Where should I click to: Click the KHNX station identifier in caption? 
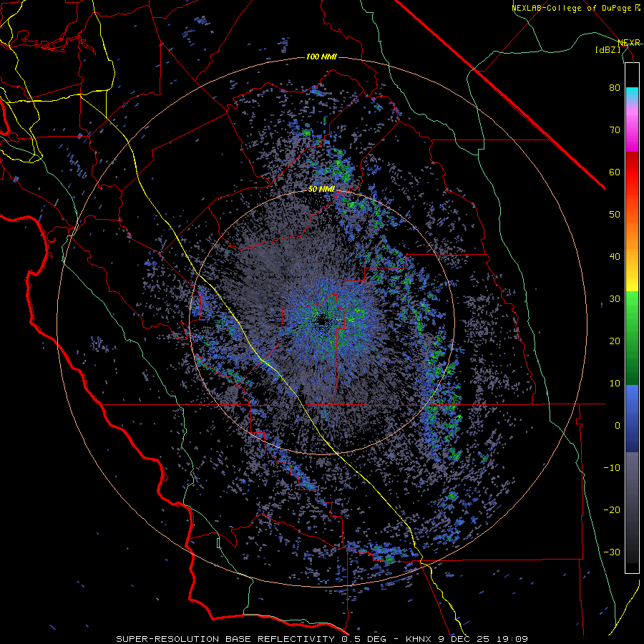point(418,639)
